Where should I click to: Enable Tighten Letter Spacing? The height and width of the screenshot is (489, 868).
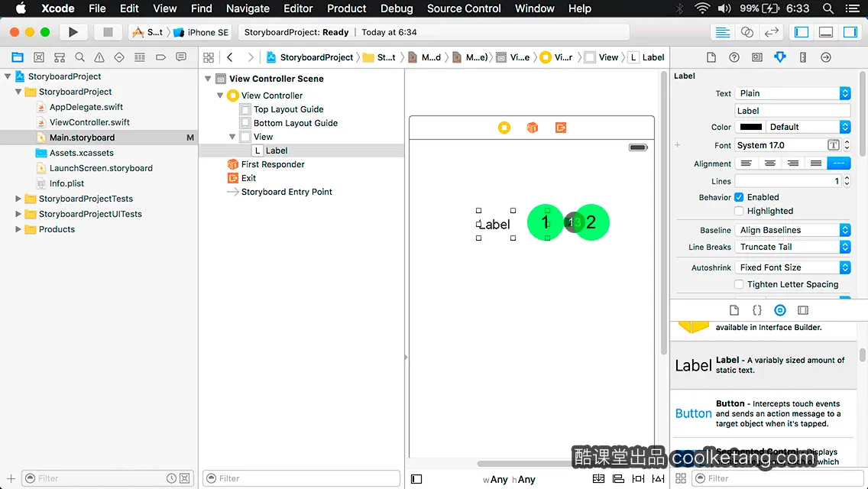click(x=739, y=284)
